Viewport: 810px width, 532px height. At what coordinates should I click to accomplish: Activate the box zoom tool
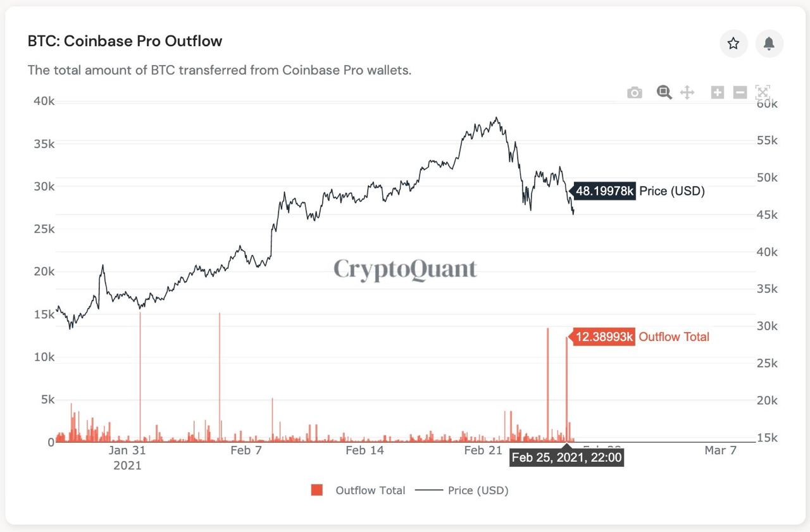[x=664, y=92]
